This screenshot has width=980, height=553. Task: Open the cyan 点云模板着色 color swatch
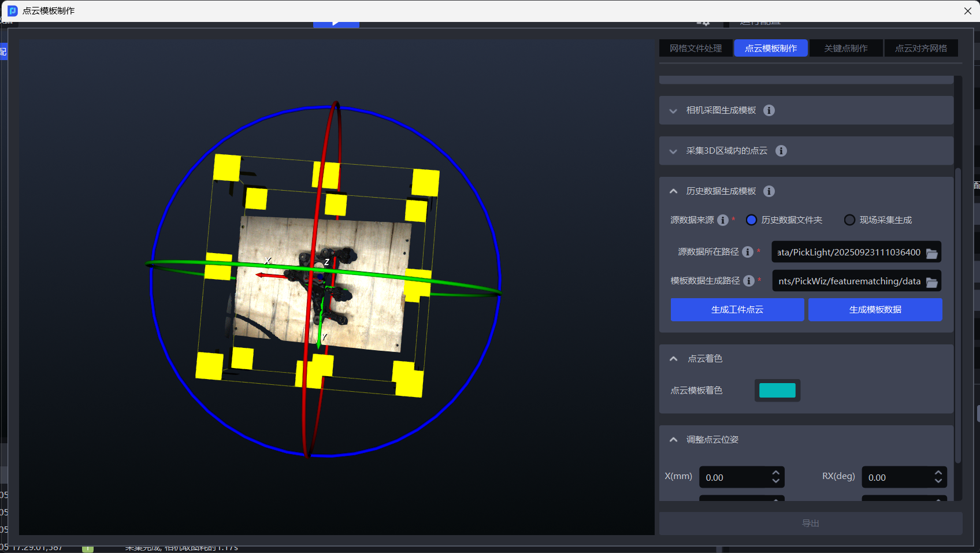coord(777,391)
